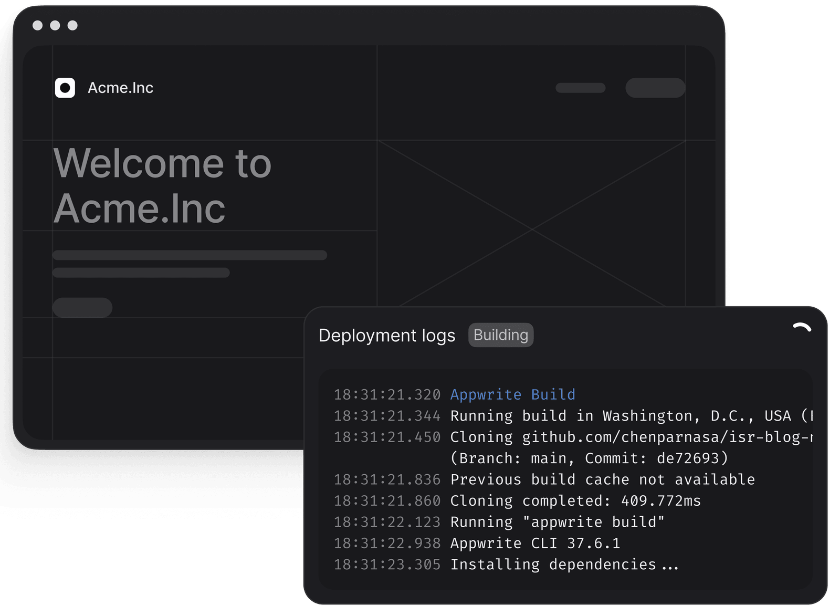Select the Appwrite CLI 37.6.1 log line

(477, 543)
